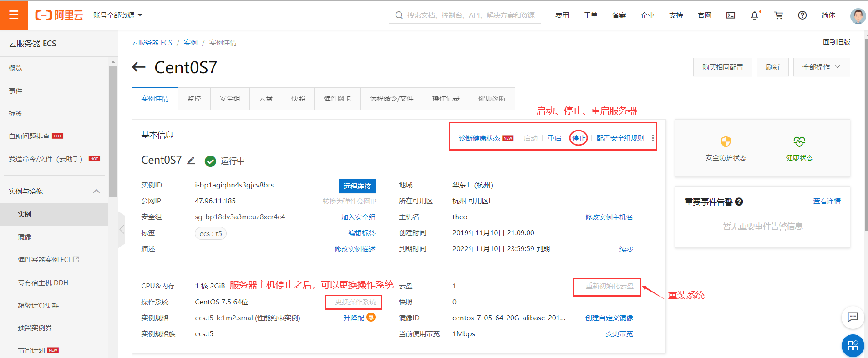
Task: Open the 账号全部资源 dropdown
Action: [117, 15]
